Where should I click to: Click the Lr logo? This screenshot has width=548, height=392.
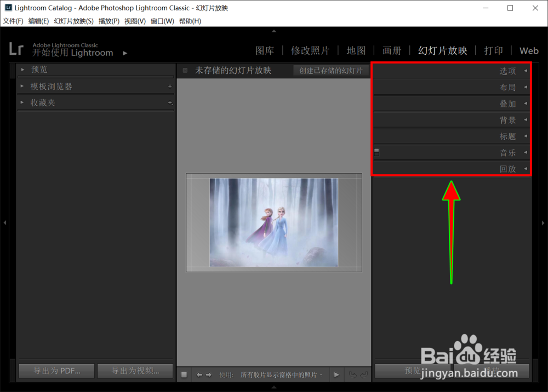(x=16, y=49)
